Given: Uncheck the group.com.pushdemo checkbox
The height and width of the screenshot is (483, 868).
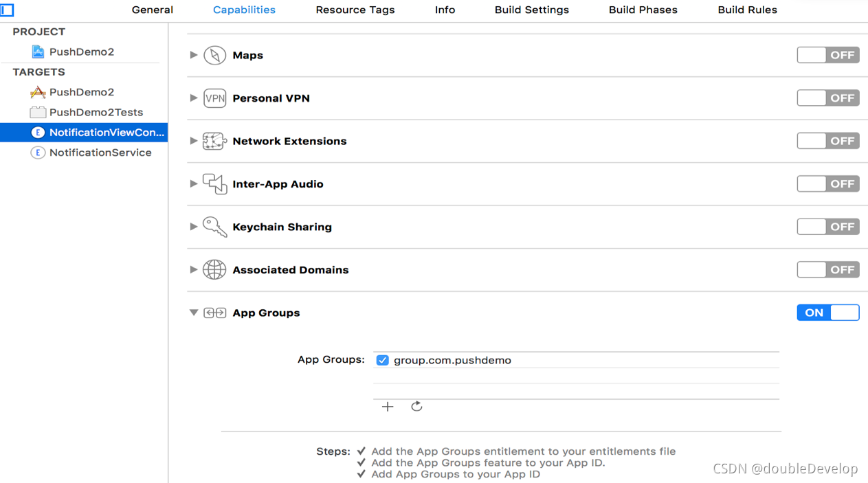Looking at the screenshot, I should coord(383,360).
